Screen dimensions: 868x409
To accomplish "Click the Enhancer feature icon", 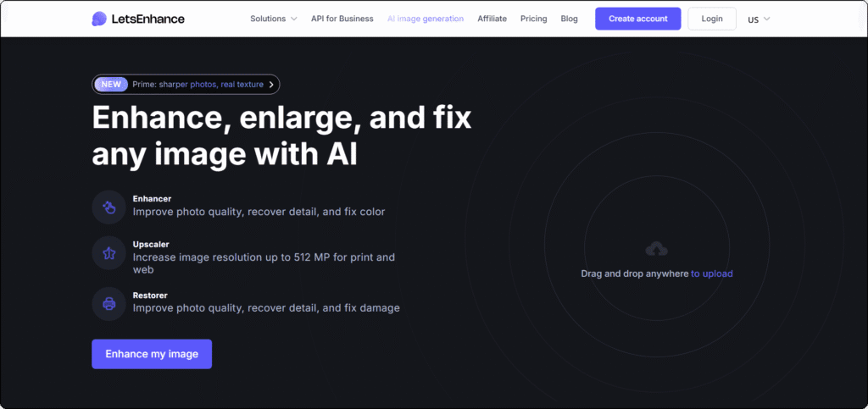I will click(x=109, y=207).
